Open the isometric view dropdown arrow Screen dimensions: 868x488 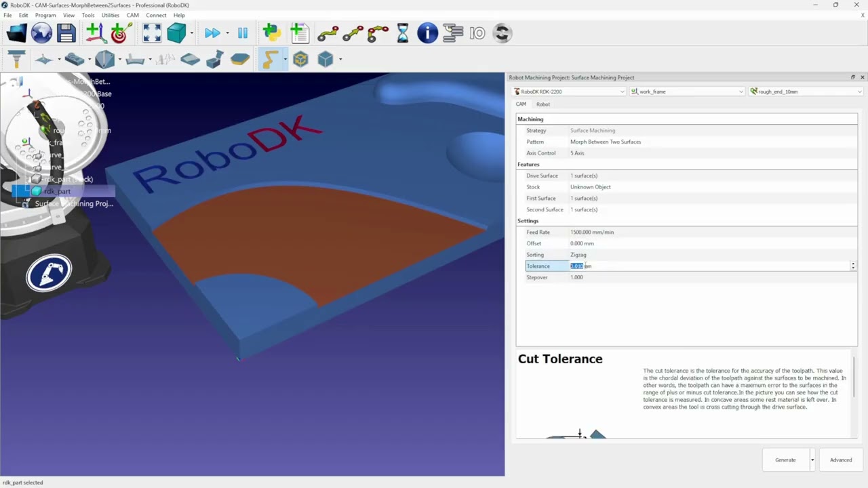coord(192,33)
